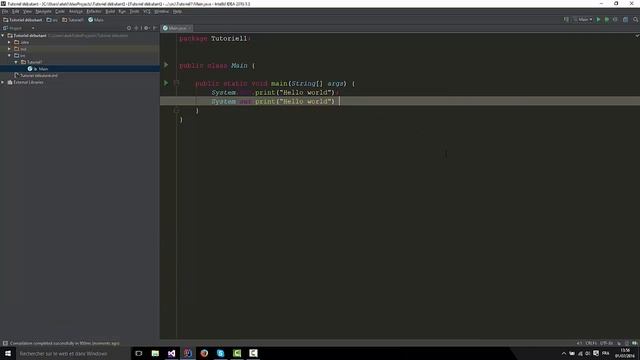Open the volume control in system tray
The width and height of the screenshot is (640, 360).
click(588, 353)
